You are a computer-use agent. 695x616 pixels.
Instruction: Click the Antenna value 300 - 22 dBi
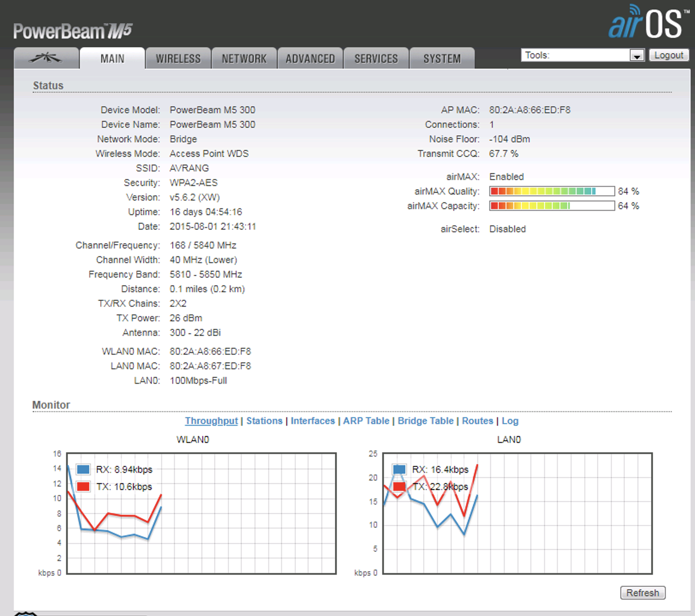click(x=195, y=332)
